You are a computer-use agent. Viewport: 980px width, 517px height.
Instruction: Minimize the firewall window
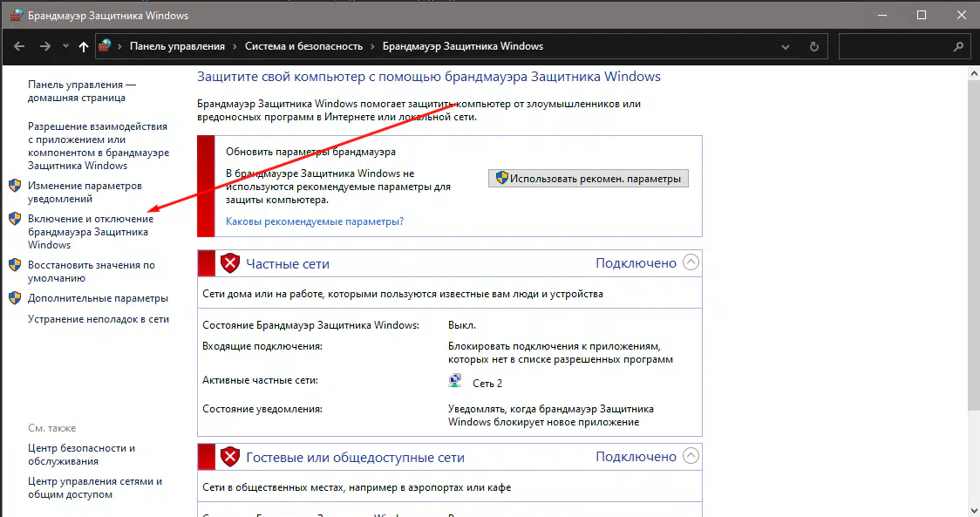click(x=882, y=15)
